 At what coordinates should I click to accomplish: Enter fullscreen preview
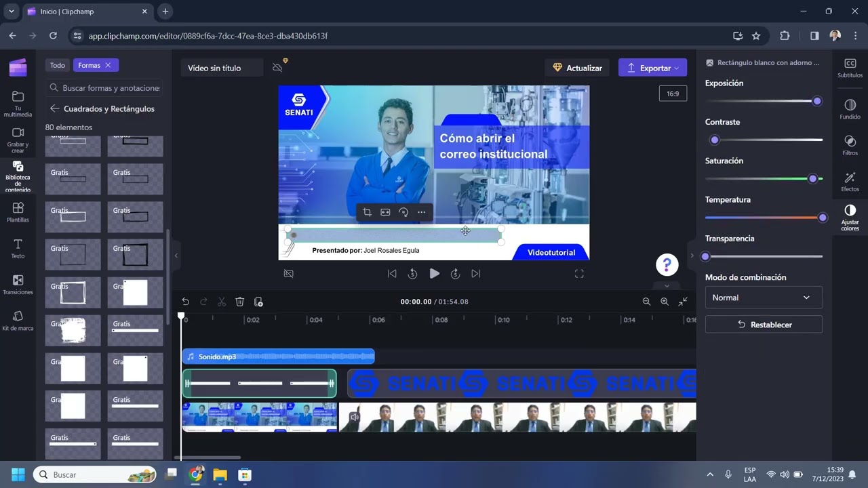coord(579,274)
